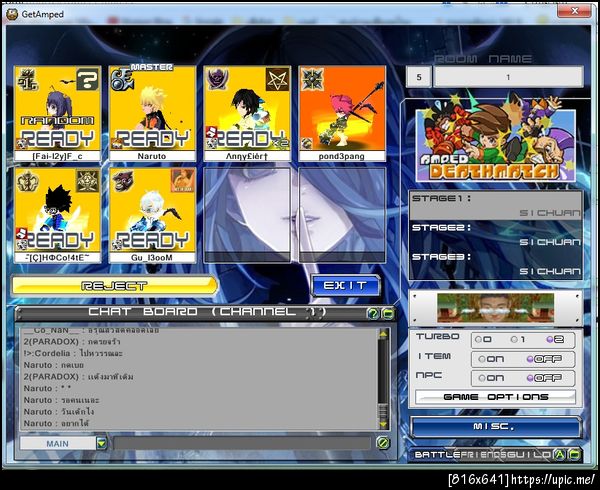600x490 pixels.
Task: Select Gu_l3ooM's player card
Action: 152,215
